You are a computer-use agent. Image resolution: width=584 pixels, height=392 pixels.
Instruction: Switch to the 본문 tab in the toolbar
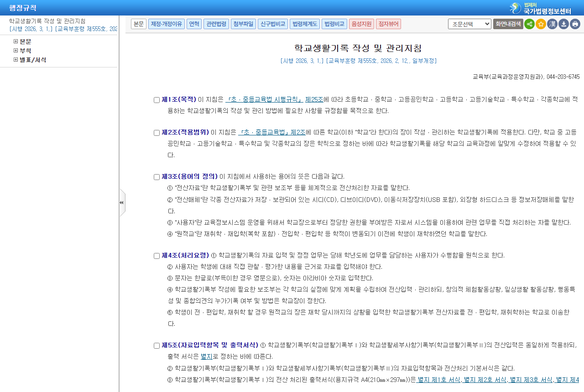tap(139, 24)
